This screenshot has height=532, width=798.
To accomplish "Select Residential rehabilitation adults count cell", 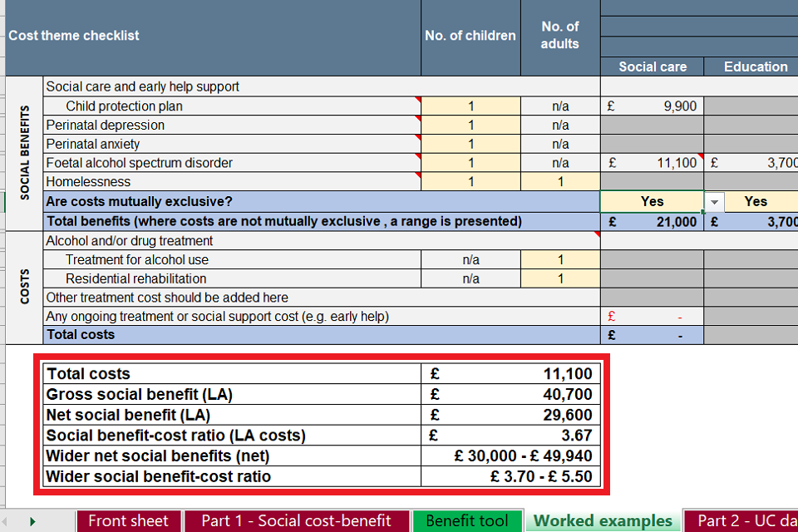I will click(x=560, y=279).
